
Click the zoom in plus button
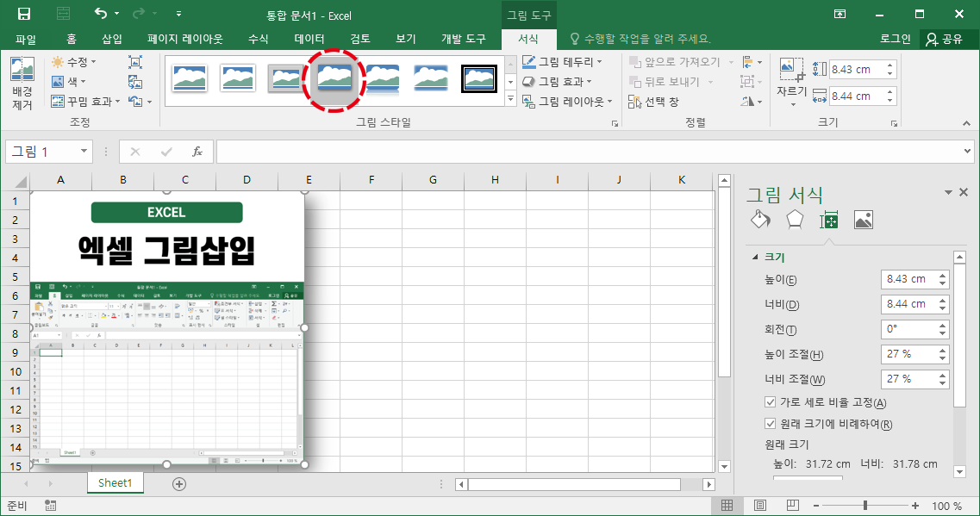tap(915, 506)
